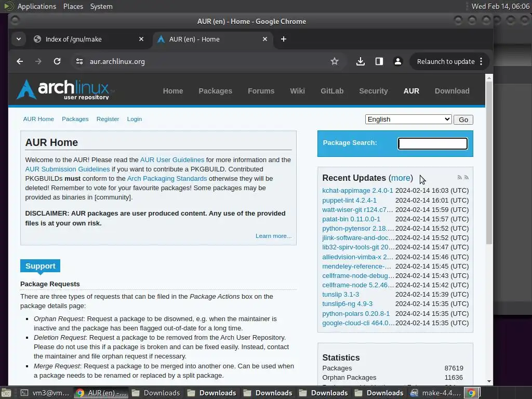Bookmark this page with the star icon
Screen dimensions: 532x399
click(335, 61)
